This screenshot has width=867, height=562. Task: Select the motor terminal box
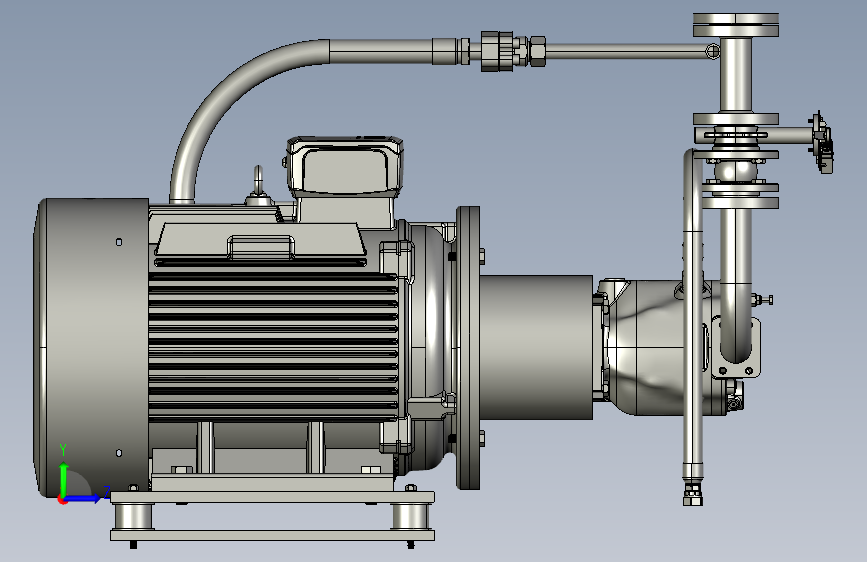click(x=345, y=167)
